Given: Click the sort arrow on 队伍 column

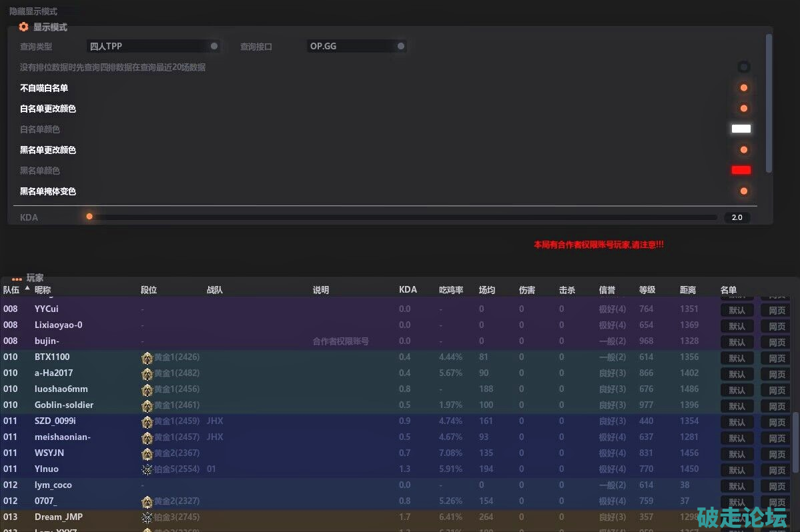Looking at the screenshot, I should coord(27,288).
